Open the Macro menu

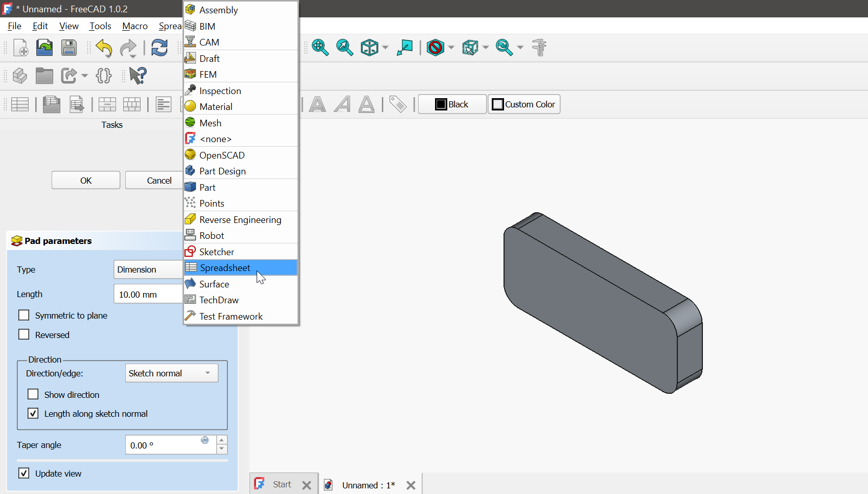click(x=135, y=26)
